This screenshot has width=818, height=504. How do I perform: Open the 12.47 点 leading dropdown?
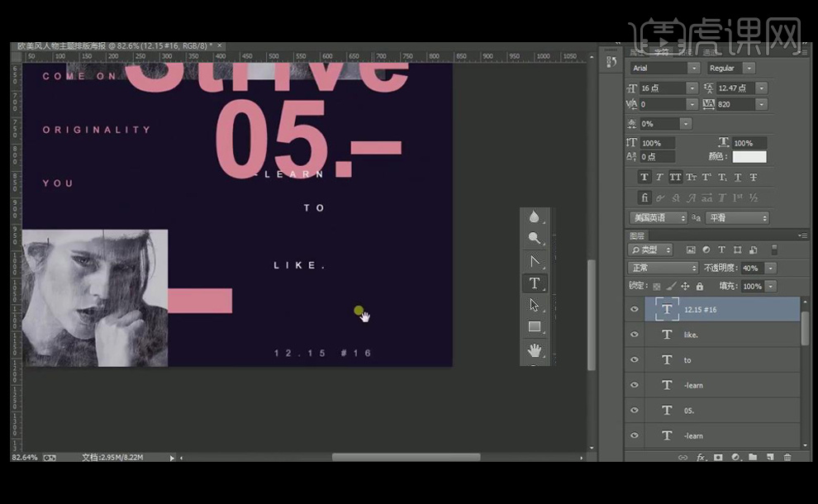(x=762, y=88)
